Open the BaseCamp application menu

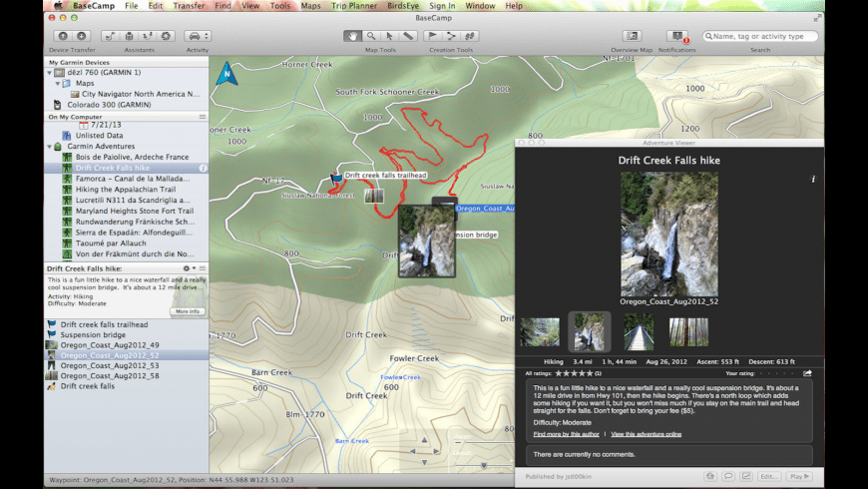(x=94, y=6)
